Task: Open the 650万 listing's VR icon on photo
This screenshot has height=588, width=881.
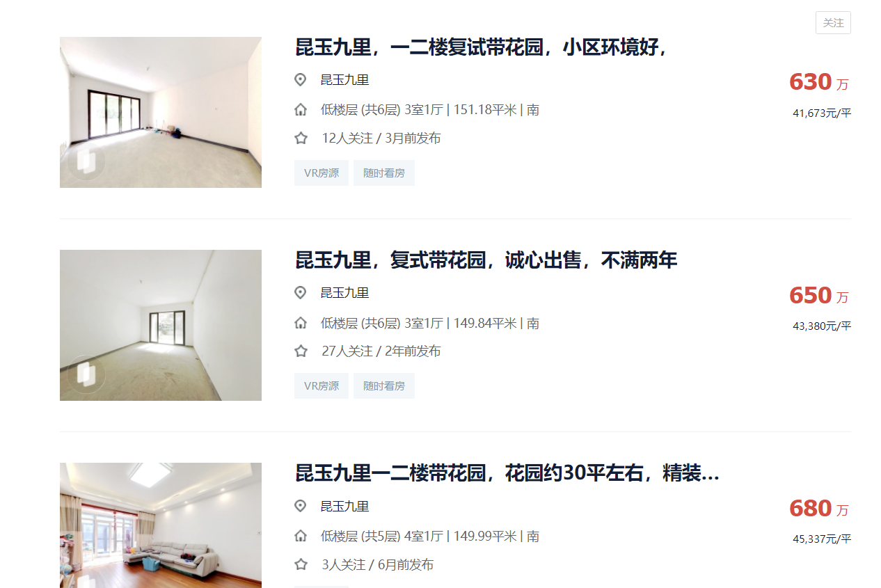Action: [x=87, y=374]
